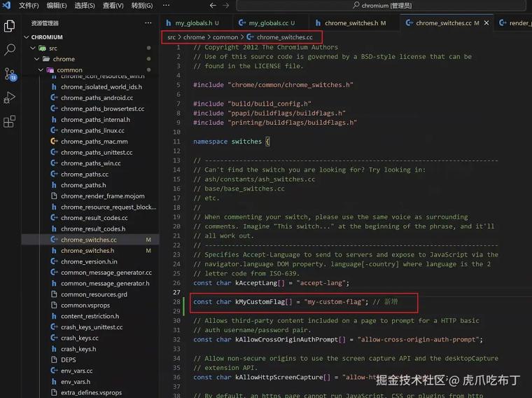The height and width of the screenshot is (398, 532).
Task: Click line number 28 in the gutter
Action: [x=177, y=301]
